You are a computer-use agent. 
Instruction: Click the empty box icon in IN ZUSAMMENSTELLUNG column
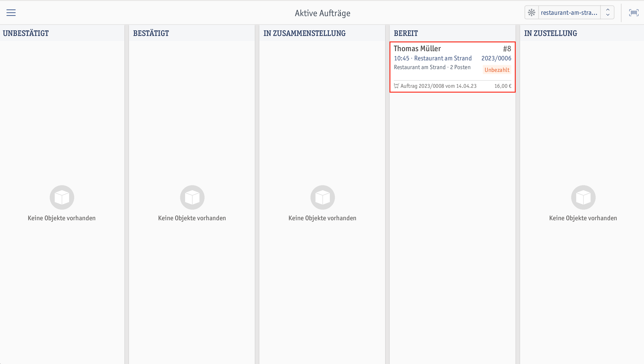tap(322, 197)
